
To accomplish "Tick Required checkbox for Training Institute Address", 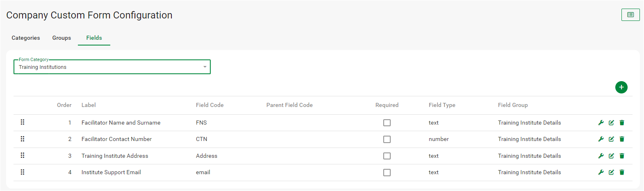I will (x=387, y=156).
